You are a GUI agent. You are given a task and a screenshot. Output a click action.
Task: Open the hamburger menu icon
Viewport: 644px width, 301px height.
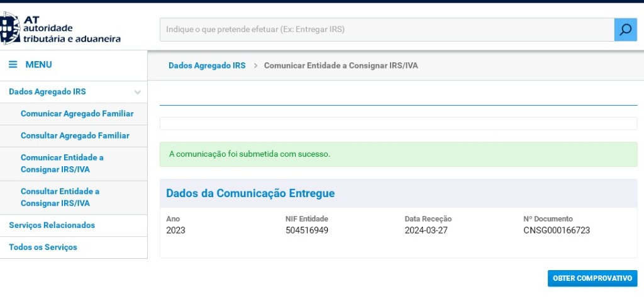(x=13, y=65)
